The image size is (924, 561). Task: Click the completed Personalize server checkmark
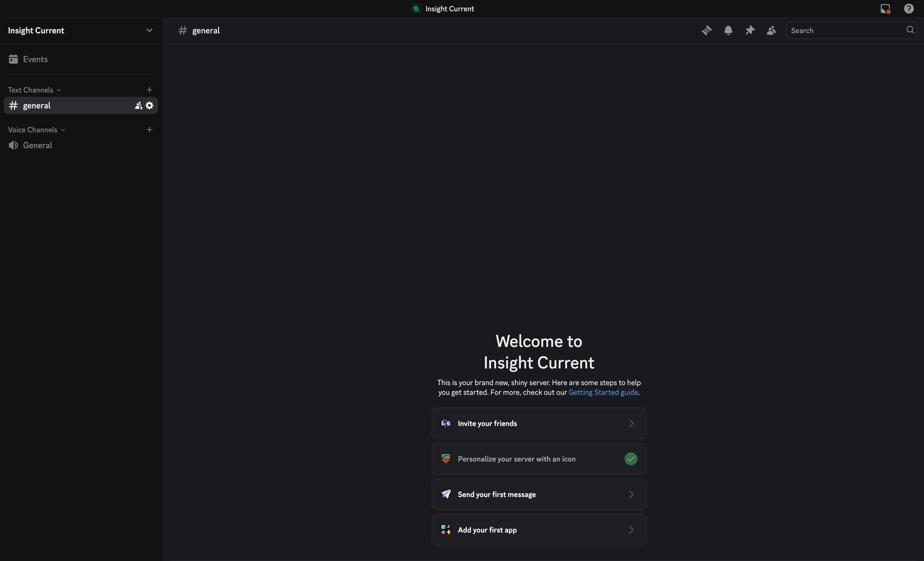click(631, 459)
